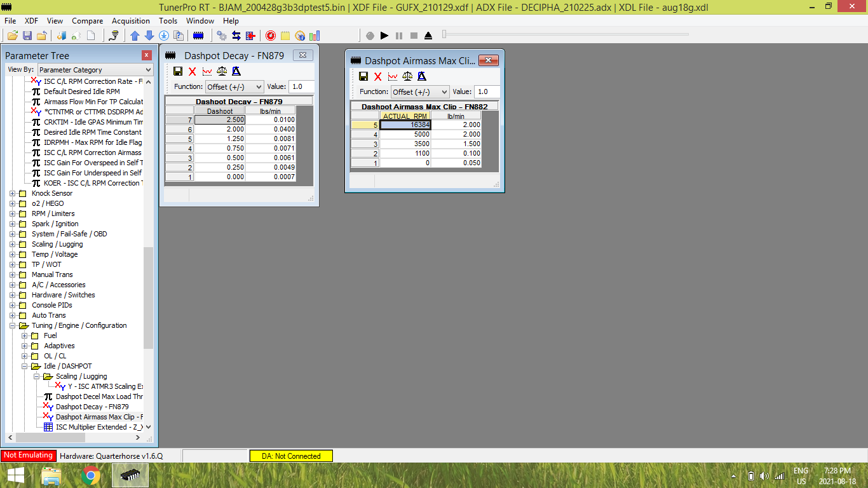This screenshot has width=868, height=488.
Task: Expand the RPM / Limiters category
Action: 13,213
